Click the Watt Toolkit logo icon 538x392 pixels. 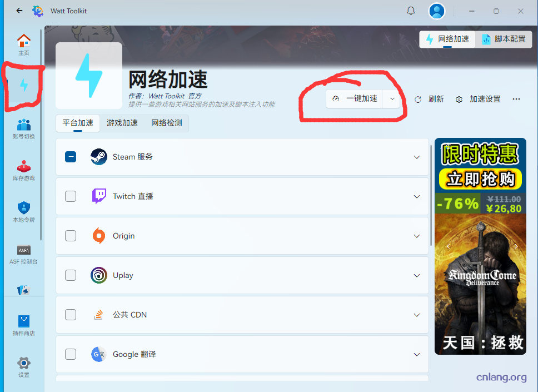click(38, 11)
